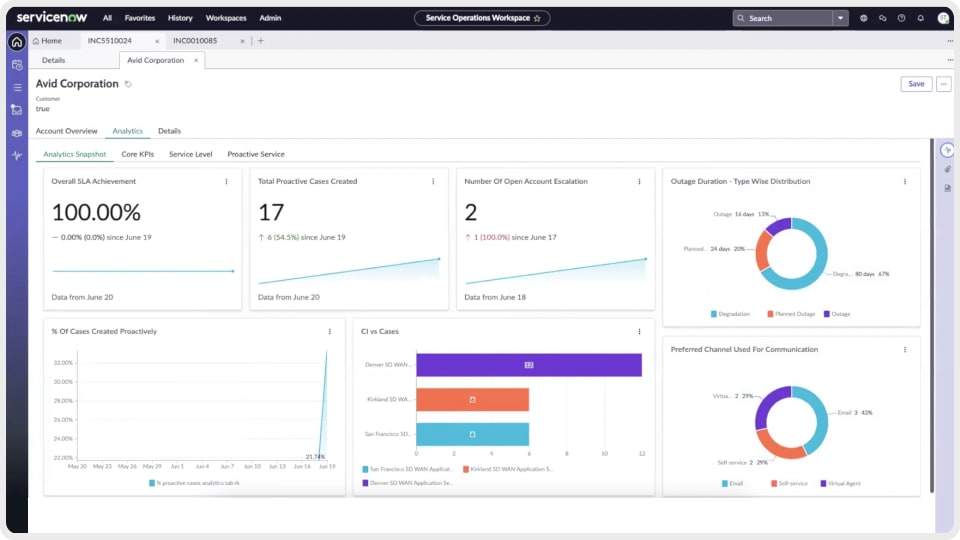Close the Avid Corporation subtab
960x540 pixels.
(196, 61)
